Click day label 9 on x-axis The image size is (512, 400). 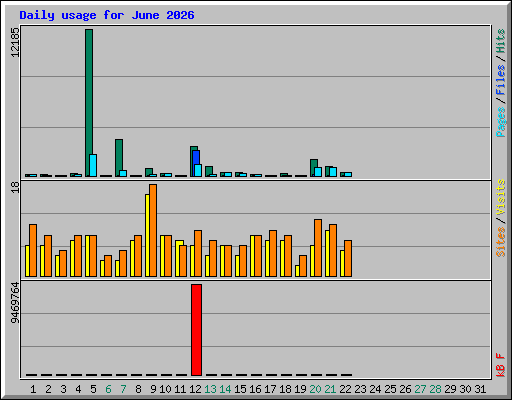[153, 389]
